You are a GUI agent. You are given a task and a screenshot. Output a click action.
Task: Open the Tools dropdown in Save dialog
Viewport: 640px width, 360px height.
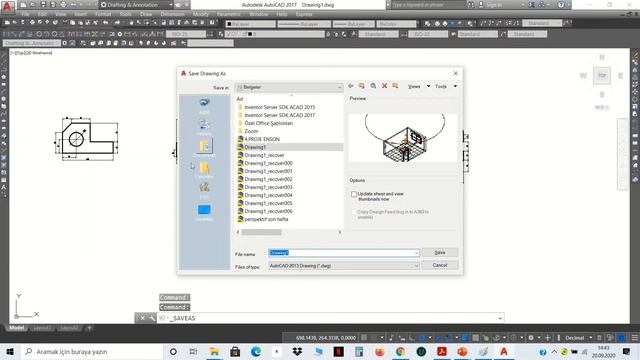445,87
